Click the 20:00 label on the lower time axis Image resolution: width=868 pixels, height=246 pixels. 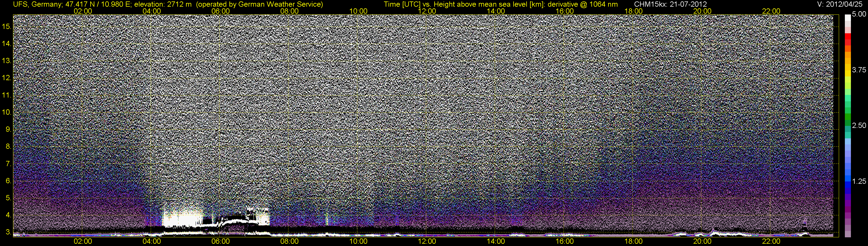coord(702,241)
